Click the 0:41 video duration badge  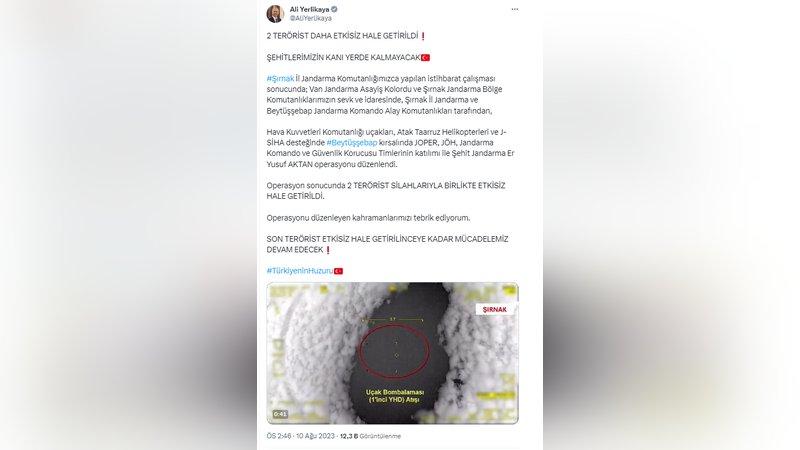[x=280, y=414]
